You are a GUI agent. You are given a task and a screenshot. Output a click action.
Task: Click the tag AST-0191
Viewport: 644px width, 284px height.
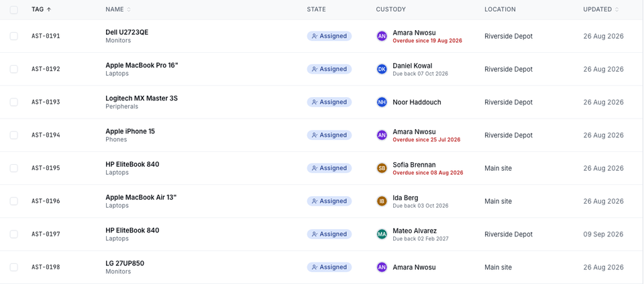46,36
